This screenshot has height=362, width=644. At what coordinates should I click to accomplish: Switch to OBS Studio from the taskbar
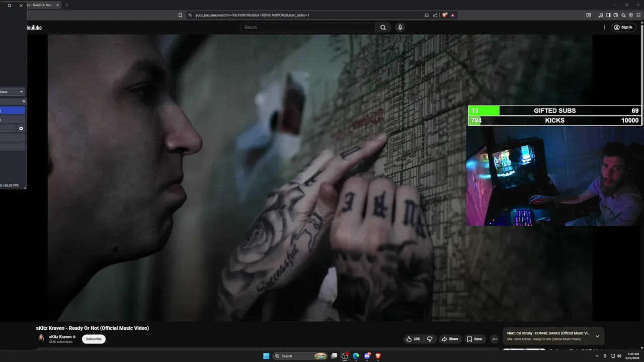click(345, 356)
